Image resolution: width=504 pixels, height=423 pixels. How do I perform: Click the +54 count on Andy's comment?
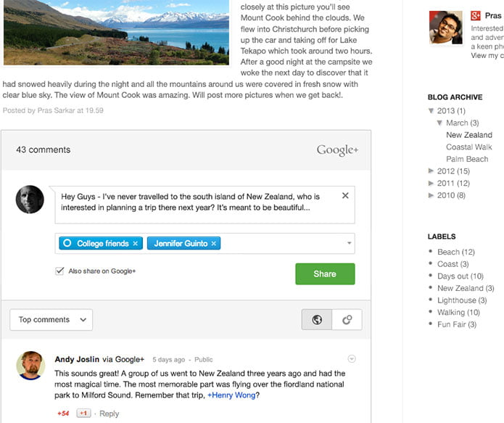[63, 414]
